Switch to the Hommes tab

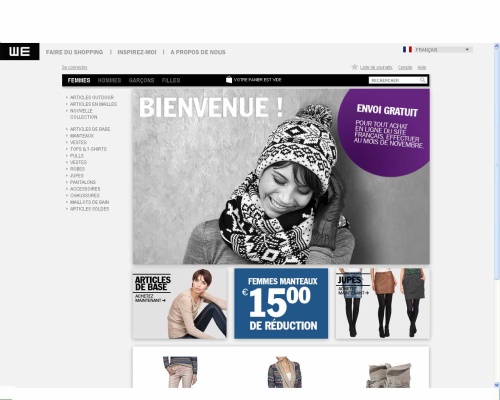coord(109,80)
